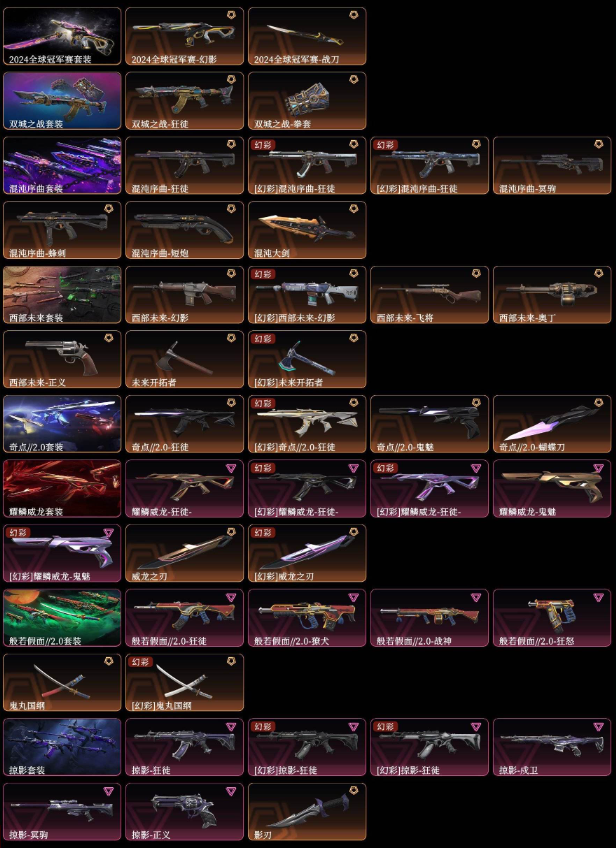Viewport: 616px width, 848px height.
Task: Select the 混沌序曲套装 bundle image
Action: click(62, 165)
